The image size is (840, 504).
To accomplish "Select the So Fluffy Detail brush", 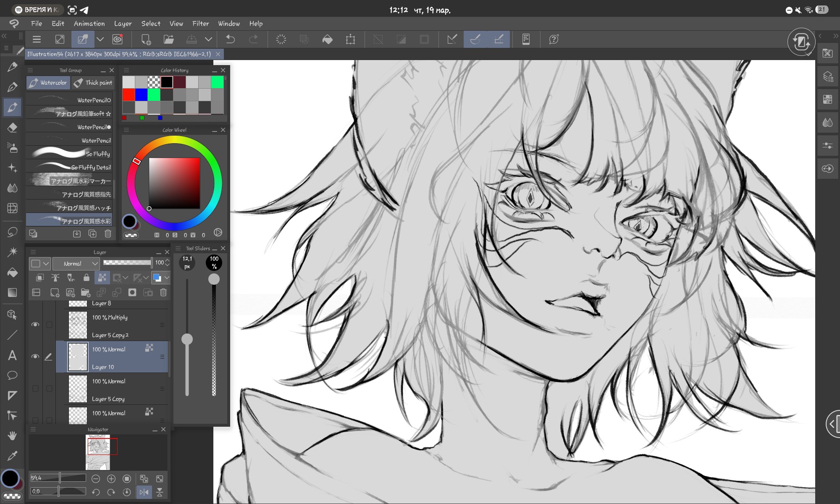I will coord(69,167).
